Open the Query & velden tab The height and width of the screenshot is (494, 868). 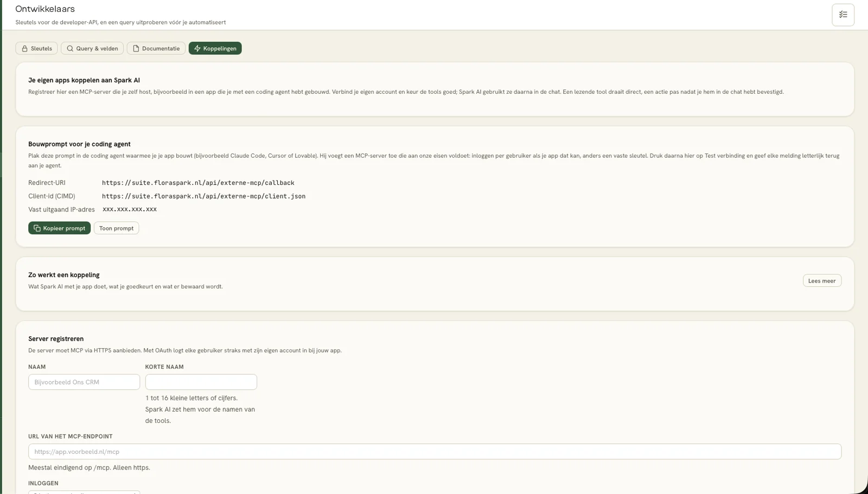click(92, 48)
